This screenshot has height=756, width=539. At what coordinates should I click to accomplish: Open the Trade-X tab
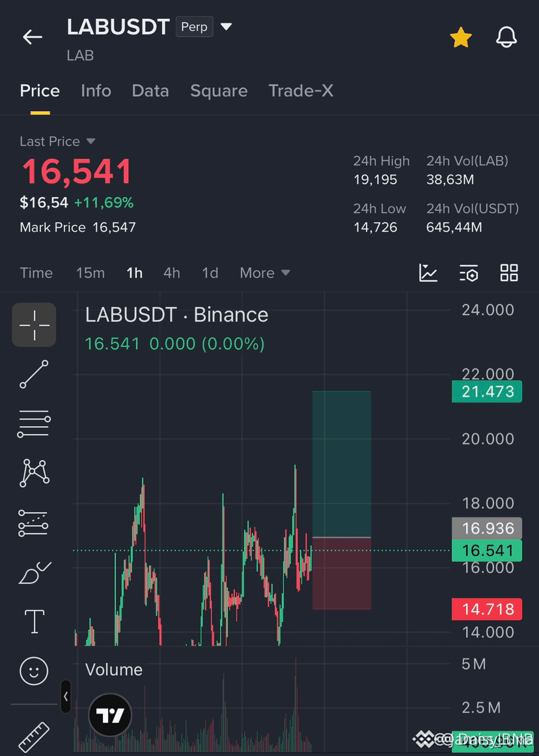(x=301, y=90)
